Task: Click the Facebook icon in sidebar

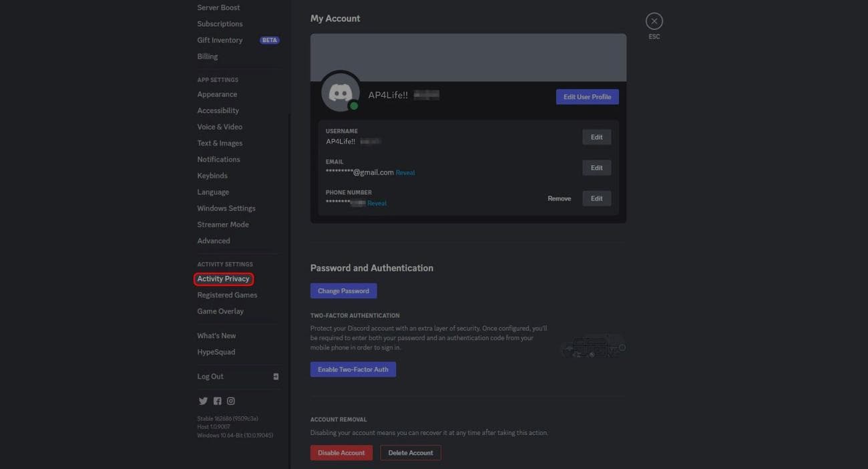Action: click(217, 401)
